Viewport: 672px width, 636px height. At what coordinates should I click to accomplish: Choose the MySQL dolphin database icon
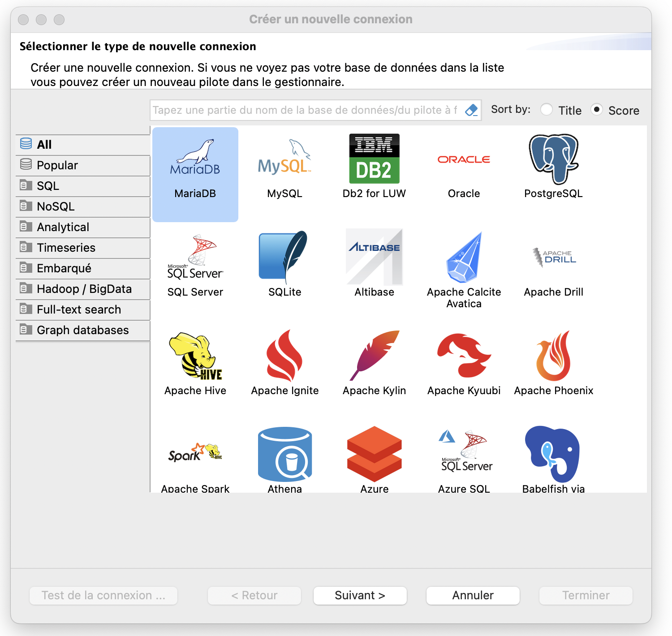pos(284,159)
